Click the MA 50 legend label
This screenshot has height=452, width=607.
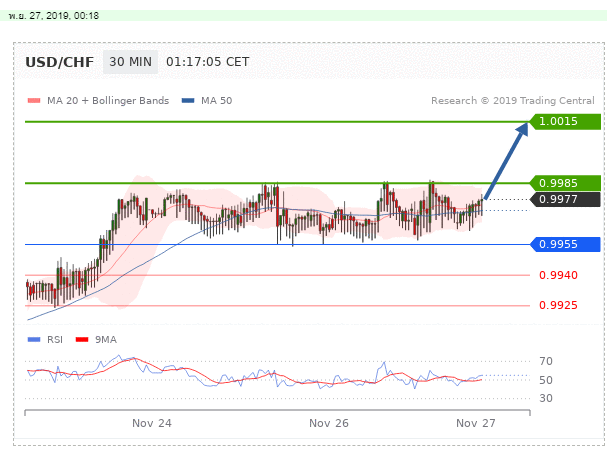tap(216, 101)
